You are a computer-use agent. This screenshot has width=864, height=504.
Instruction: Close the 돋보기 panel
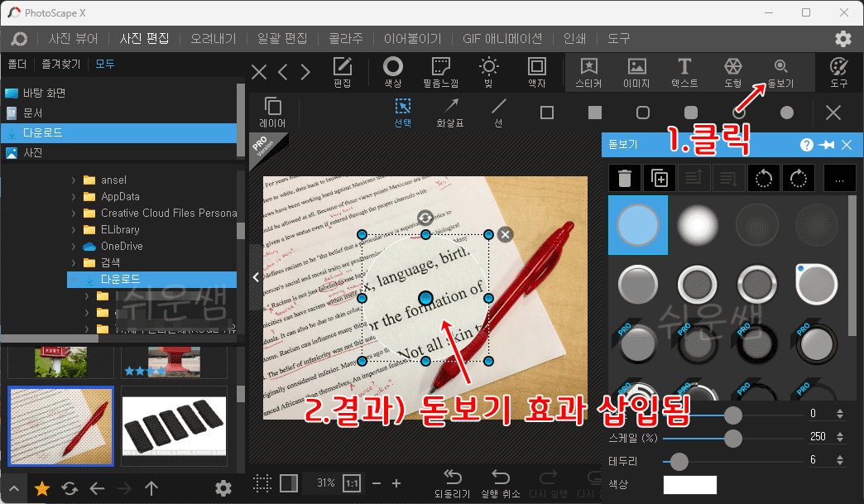pos(847,145)
